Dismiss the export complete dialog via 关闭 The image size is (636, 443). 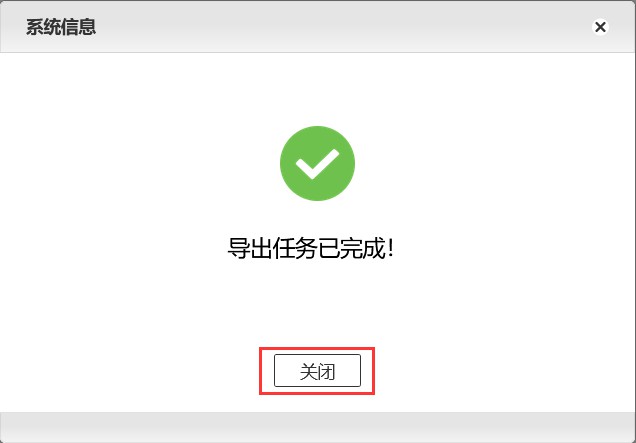coord(317,370)
